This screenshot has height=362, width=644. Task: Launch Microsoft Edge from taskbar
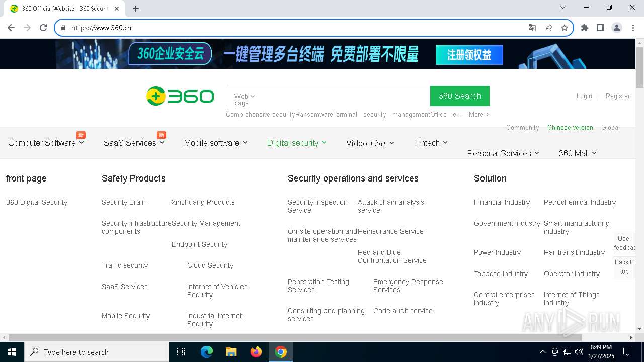(x=207, y=352)
